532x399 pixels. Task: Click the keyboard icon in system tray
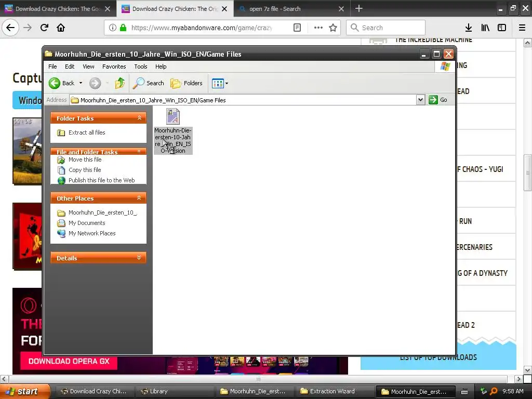point(464,392)
